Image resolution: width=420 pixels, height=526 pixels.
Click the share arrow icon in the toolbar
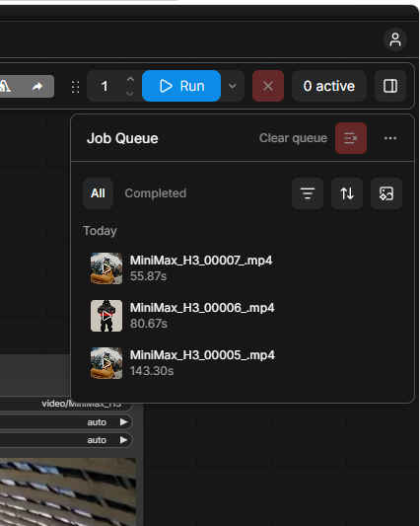pyautogui.click(x=37, y=87)
